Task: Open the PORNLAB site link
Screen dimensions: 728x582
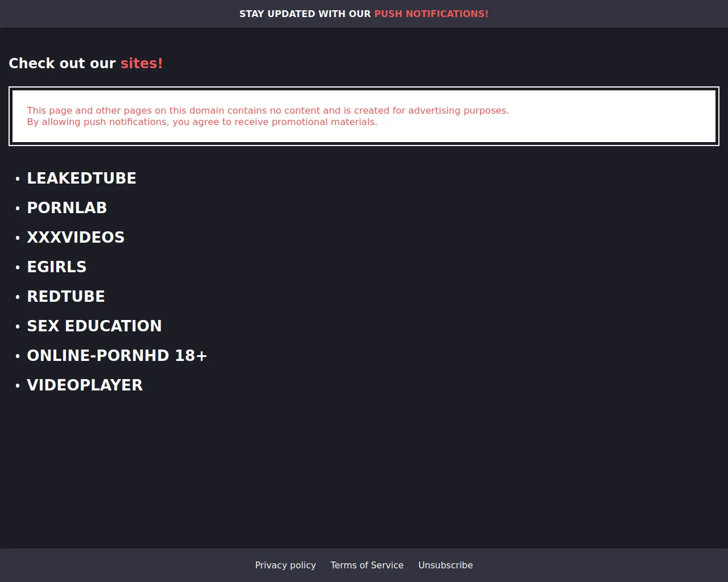Action: tap(67, 208)
